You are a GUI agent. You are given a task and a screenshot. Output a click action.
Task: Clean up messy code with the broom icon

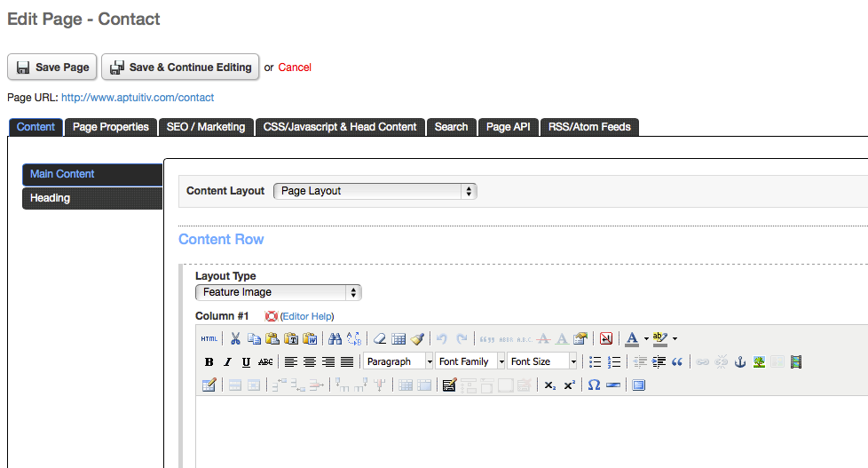(x=417, y=338)
